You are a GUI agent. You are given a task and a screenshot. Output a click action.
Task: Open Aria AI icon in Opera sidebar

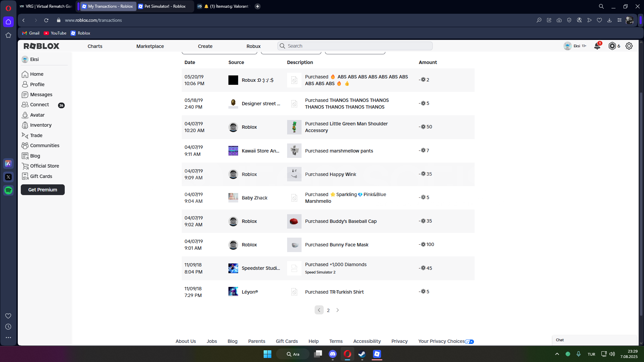pos(8,164)
